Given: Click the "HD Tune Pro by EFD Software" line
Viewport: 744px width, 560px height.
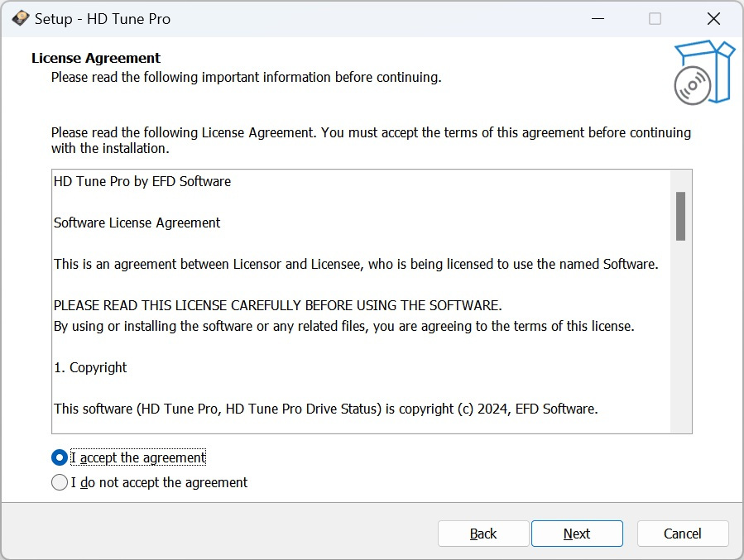Looking at the screenshot, I should (x=142, y=181).
